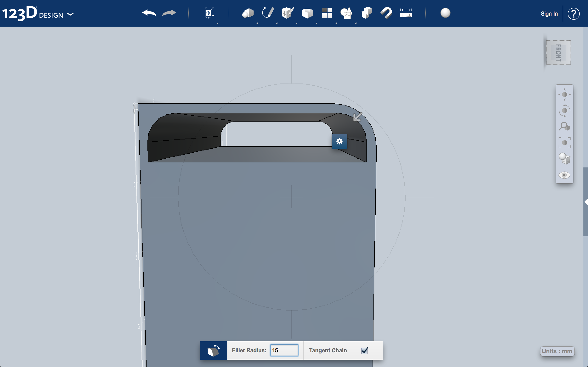Screen dimensions: 588x367
Task: Click inside the Fillet Radius input field
Action: tap(284, 350)
